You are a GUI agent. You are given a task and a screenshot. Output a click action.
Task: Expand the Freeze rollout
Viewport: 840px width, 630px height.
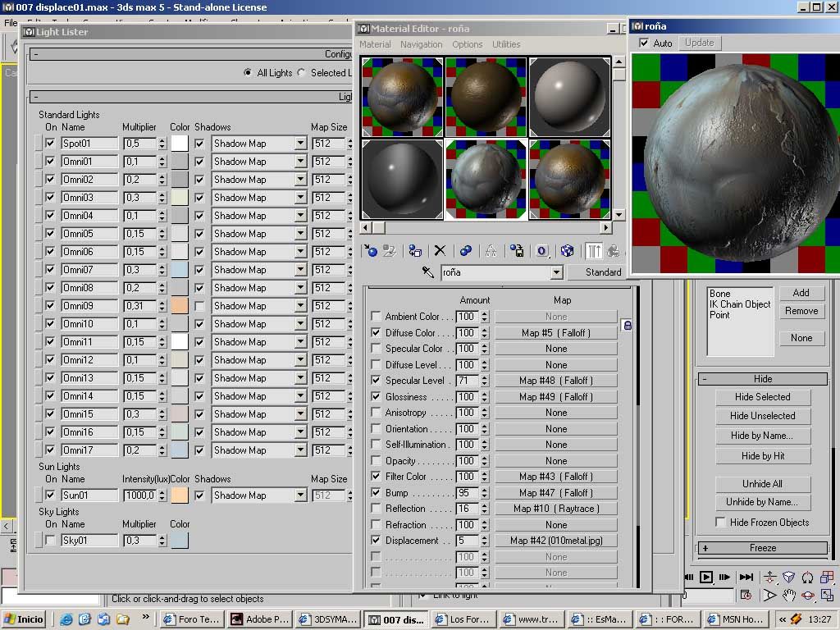[x=762, y=548]
